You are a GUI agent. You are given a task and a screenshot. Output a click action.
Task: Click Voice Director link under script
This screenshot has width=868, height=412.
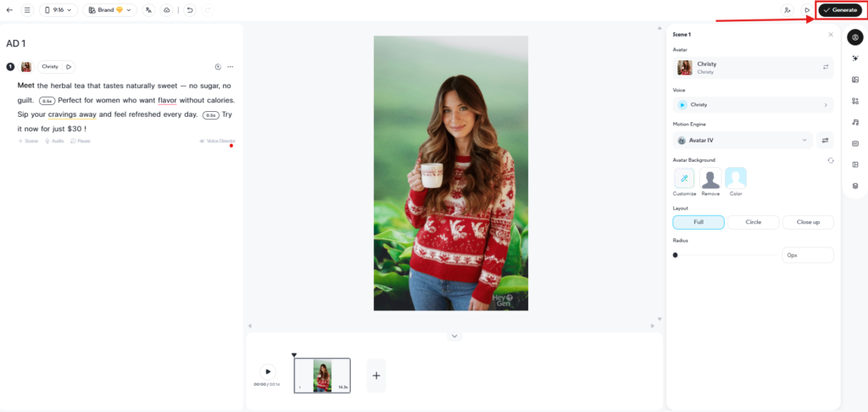pyautogui.click(x=218, y=142)
